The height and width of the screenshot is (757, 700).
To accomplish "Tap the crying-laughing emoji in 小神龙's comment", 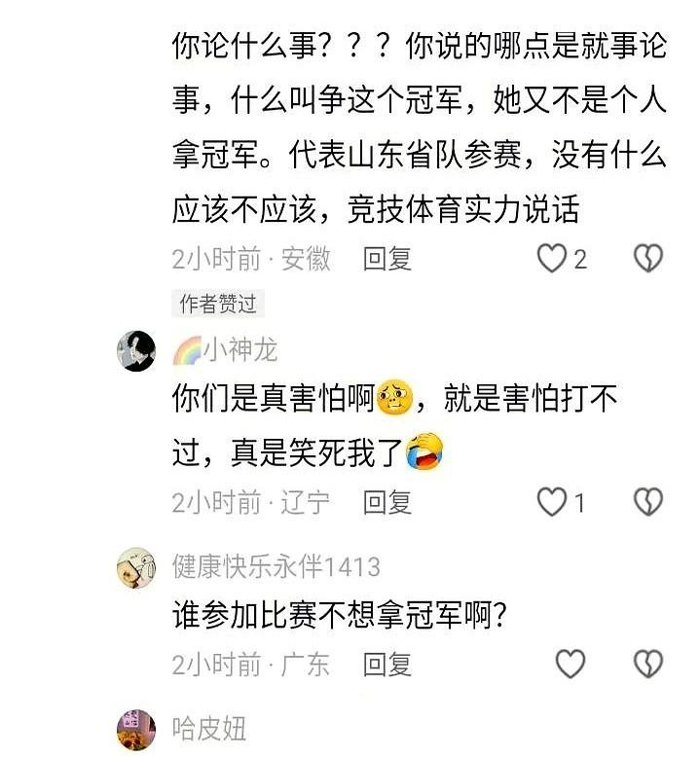I will pyautogui.click(x=424, y=451).
